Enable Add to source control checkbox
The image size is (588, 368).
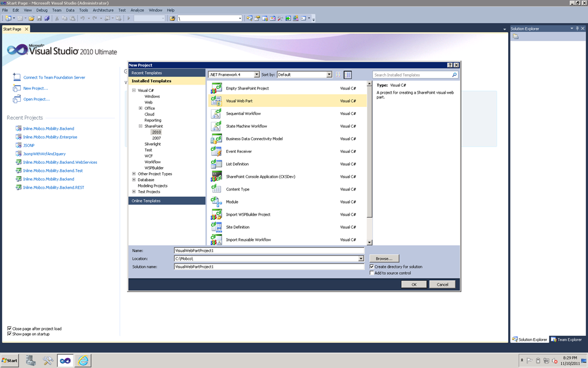pos(372,273)
